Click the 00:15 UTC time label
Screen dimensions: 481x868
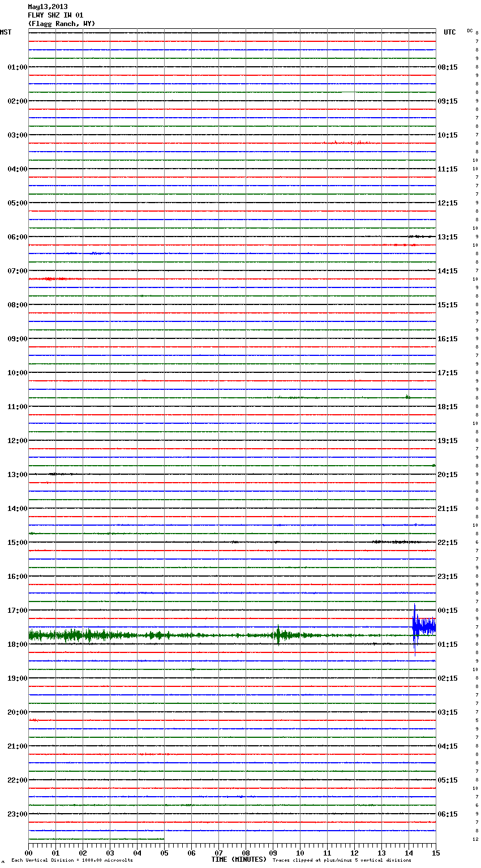coord(448,611)
